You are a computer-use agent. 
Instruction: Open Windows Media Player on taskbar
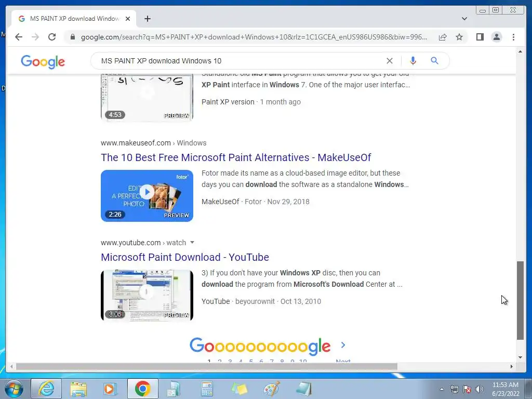[x=109, y=389]
